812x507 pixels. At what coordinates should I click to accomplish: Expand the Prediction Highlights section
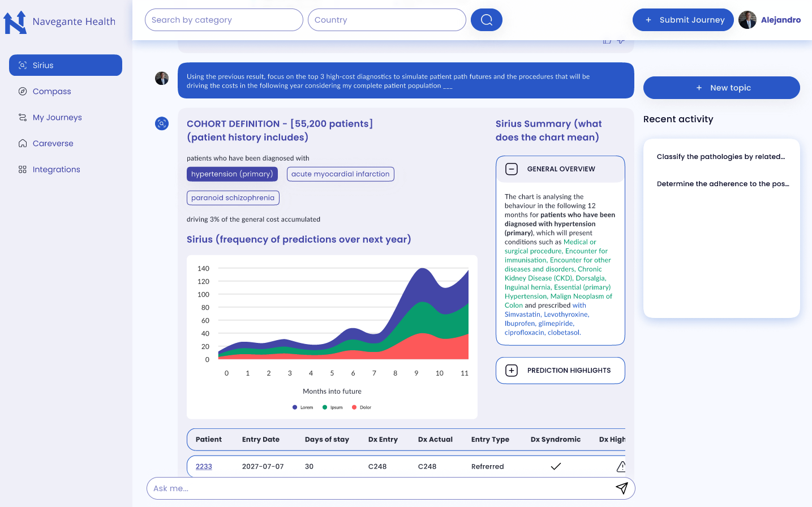(512, 370)
